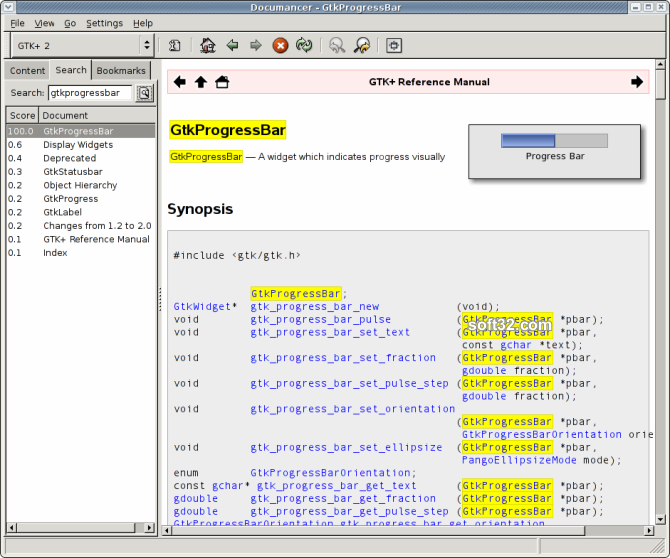Open the Help menu

point(143,23)
